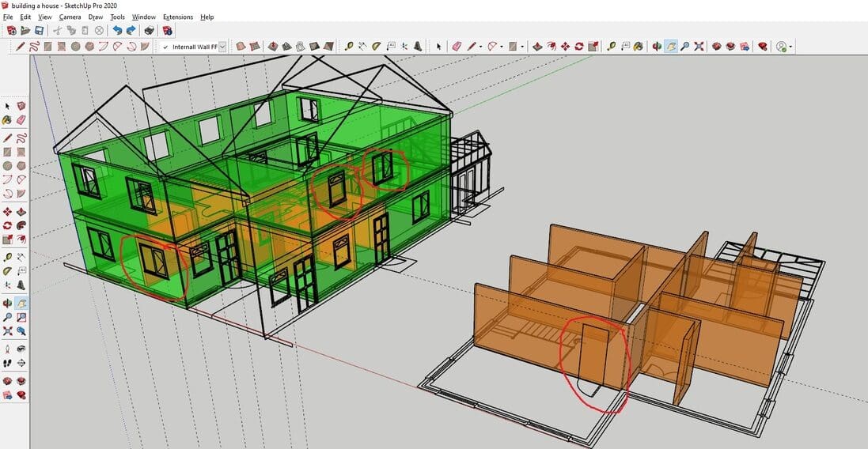Select the Sandbox From Contours tool
The image size is (868, 449).
(241, 47)
